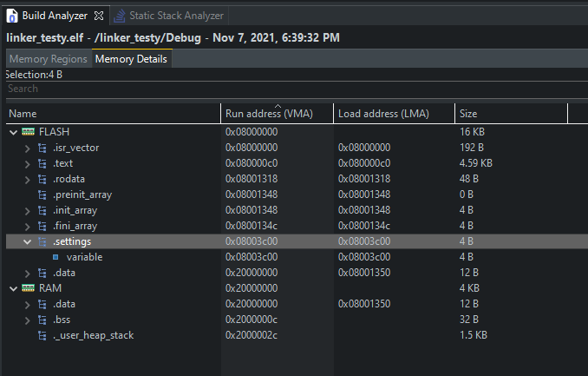Collapse the FLASH memory region
This screenshot has width=588, height=376.
[13, 132]
